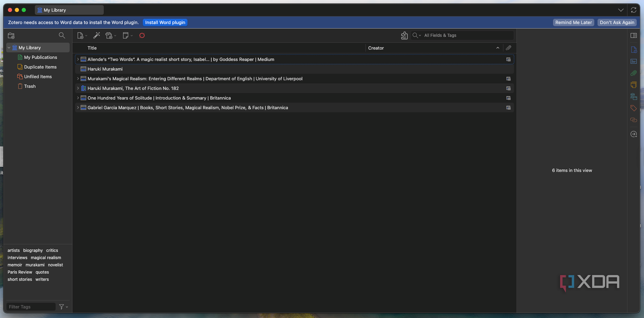Click snapshot icon on One Hundred Years row

508,98
